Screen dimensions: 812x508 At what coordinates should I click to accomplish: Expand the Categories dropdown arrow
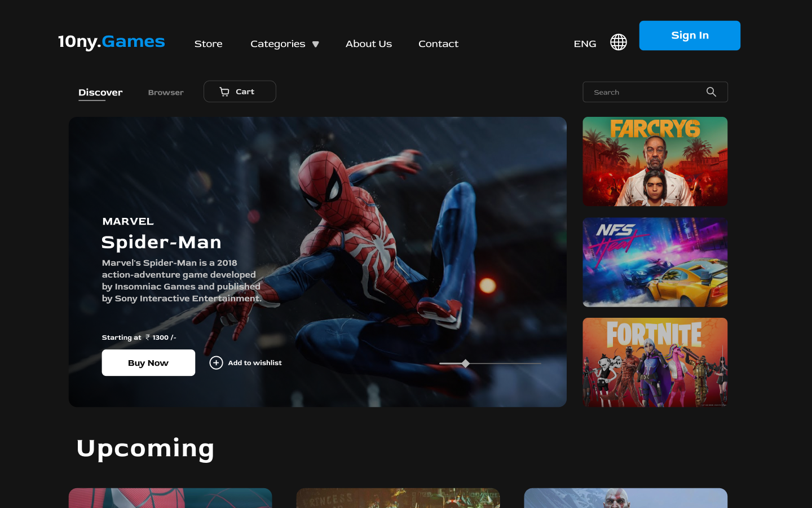pos(316,44)
